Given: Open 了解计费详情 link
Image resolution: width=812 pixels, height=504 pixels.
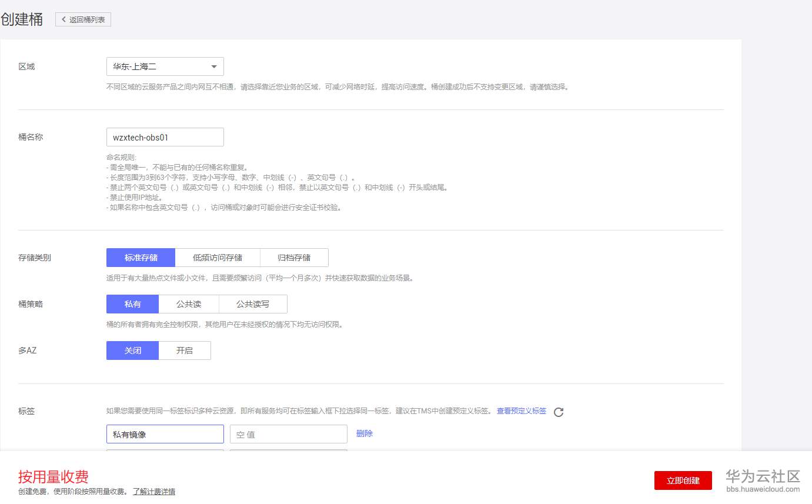Looking at the screenshot, I should 153,491.
